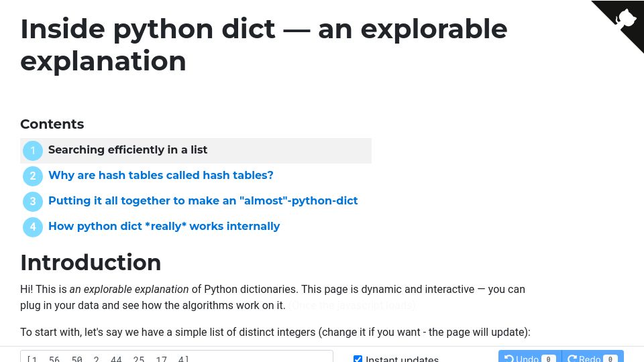Open 'How python dict *really* works internally'

pyautogui.click(x=164, y=226)
